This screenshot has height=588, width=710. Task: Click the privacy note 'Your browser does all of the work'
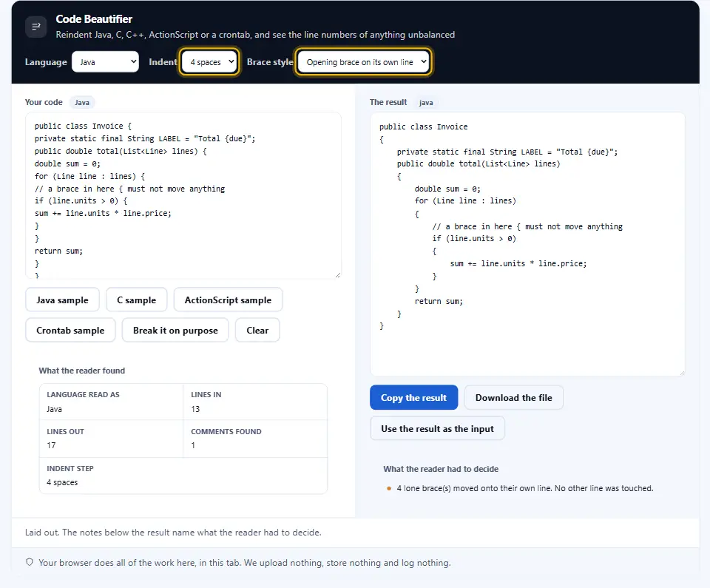tap(245, 562)
